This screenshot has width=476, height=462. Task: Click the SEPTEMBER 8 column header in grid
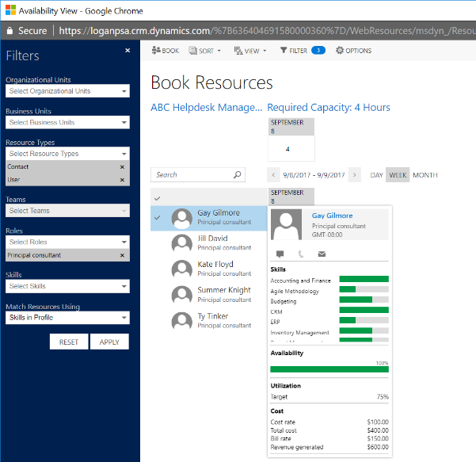coord(291,197)
